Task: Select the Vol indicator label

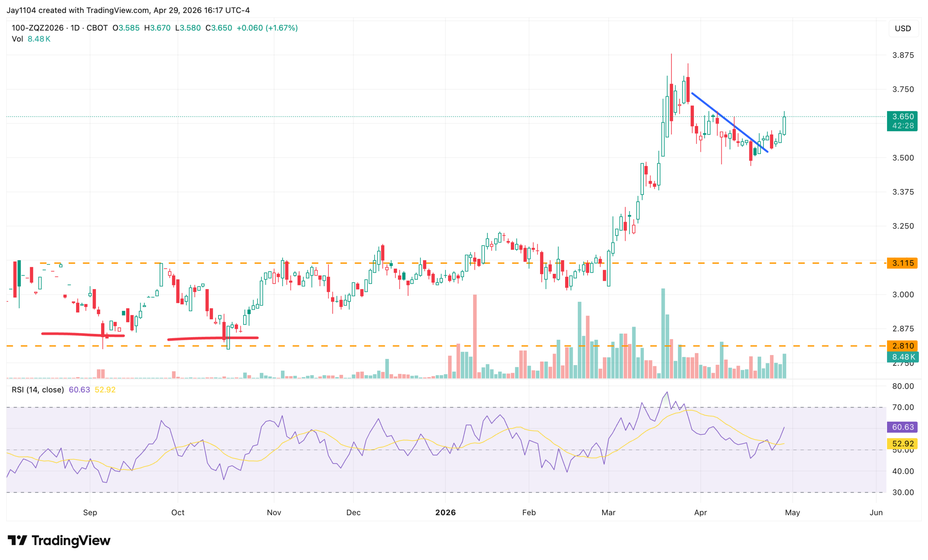Action: click(17, 39)
